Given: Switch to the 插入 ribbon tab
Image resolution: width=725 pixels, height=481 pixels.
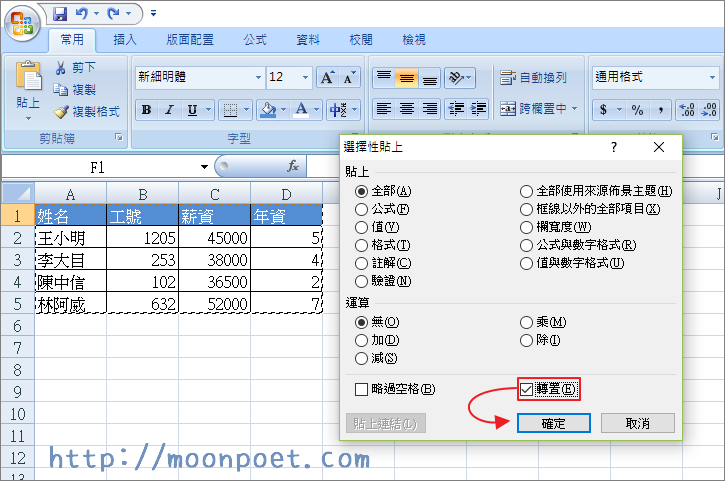Looking at the screenshot, I should click(125, 40).
